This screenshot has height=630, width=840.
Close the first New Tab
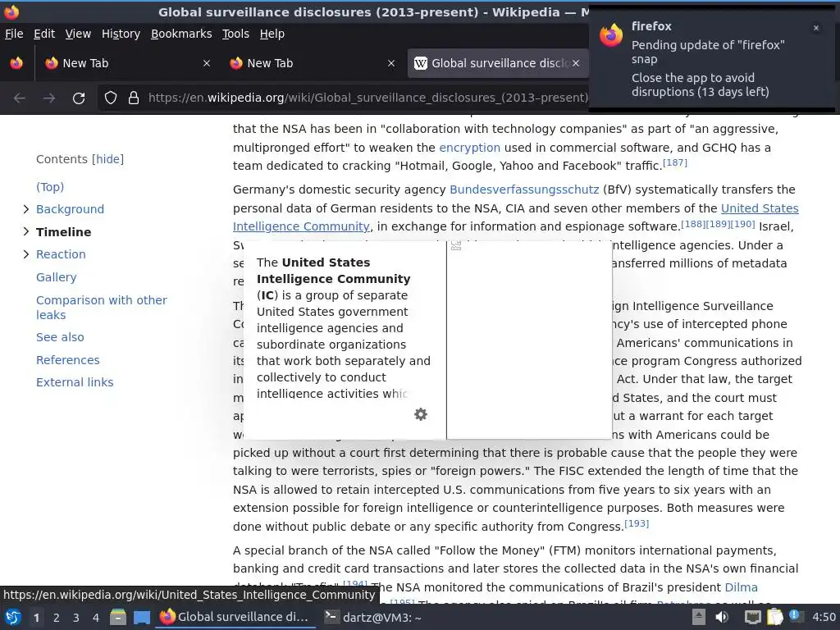tap(207, 63)
